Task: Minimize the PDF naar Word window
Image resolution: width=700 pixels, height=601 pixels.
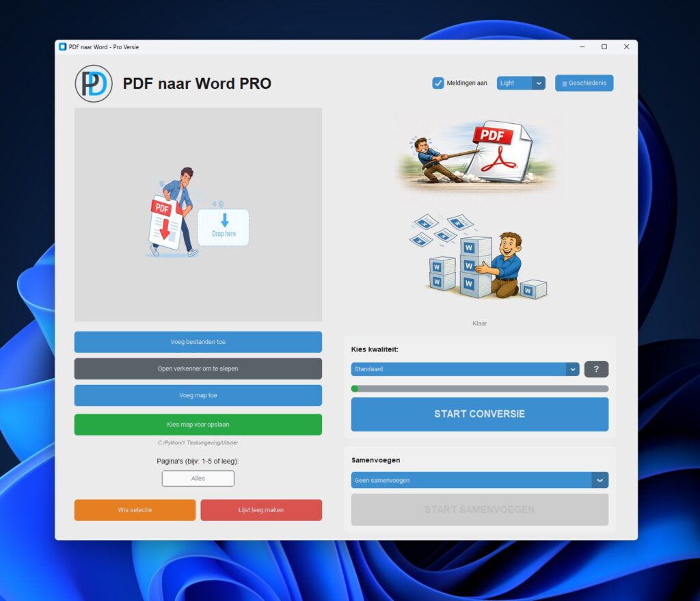Action: [582, 47]
